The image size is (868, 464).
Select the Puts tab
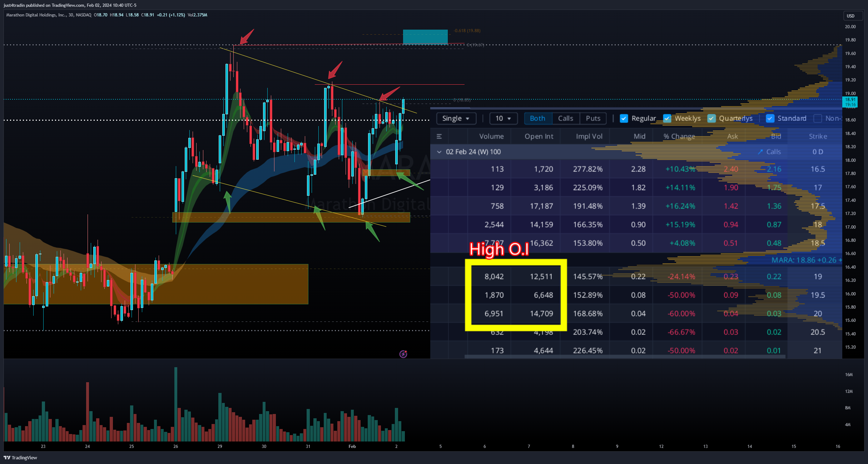pos(593,118)
